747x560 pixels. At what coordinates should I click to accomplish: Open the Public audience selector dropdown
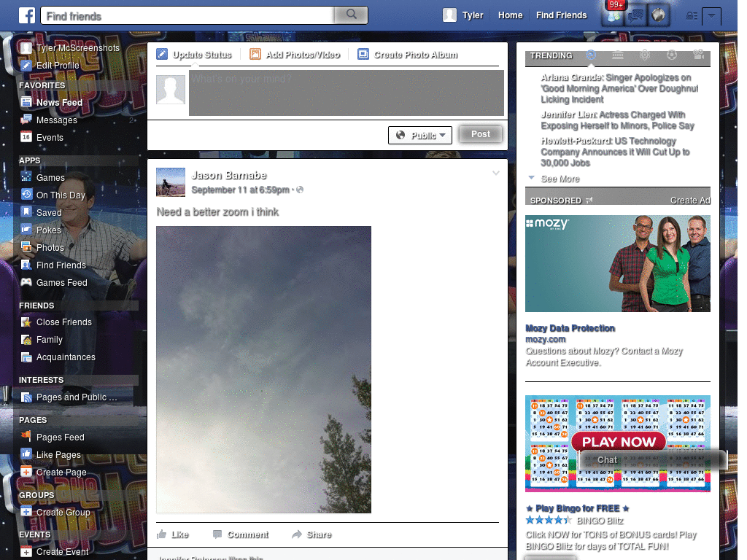point(420,135)
